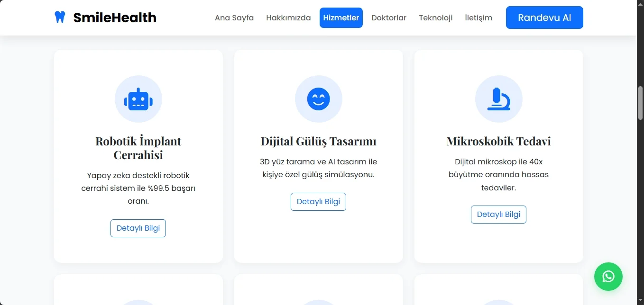Click the Robotik İmplant Cerrahisi heading
This screenshot has height=305, width=644.
coord(138,148)
